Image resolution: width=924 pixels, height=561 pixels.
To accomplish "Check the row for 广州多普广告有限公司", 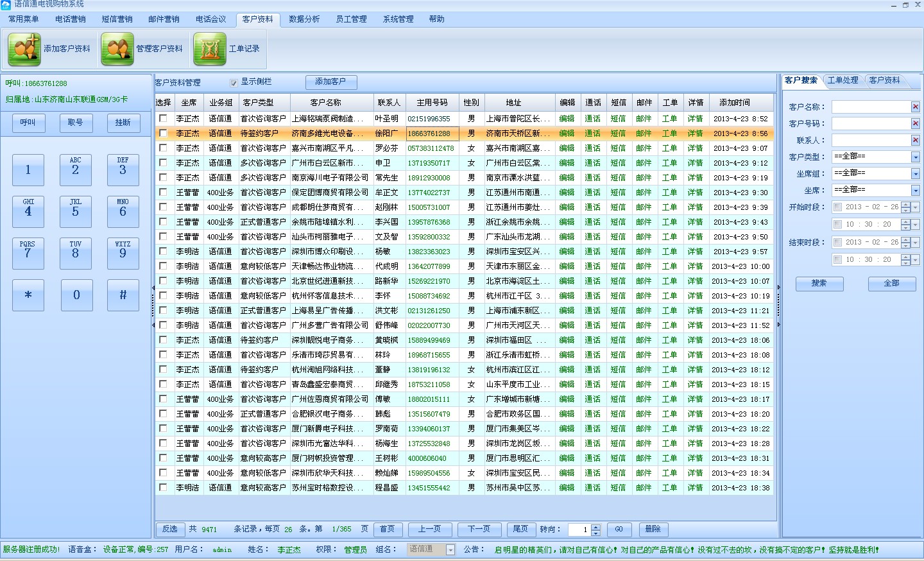I will (163, 325).
